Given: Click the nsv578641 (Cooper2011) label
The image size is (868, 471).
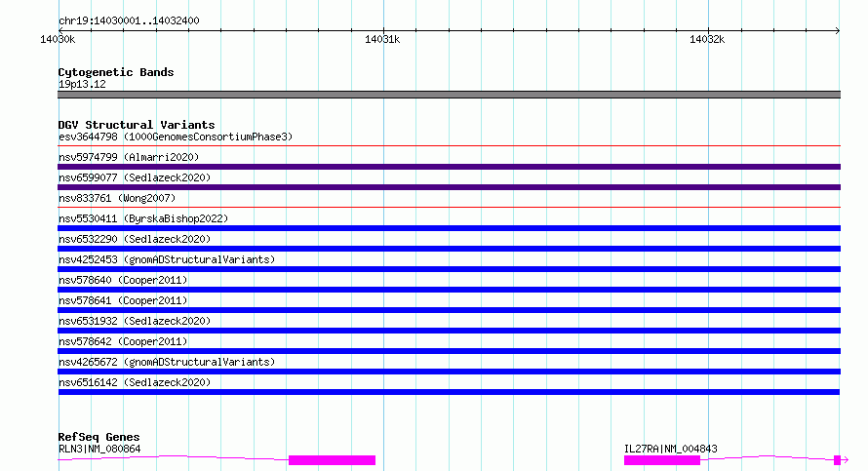Looking at the screenshot, I should pyautogui.click(x=123, y=300).
